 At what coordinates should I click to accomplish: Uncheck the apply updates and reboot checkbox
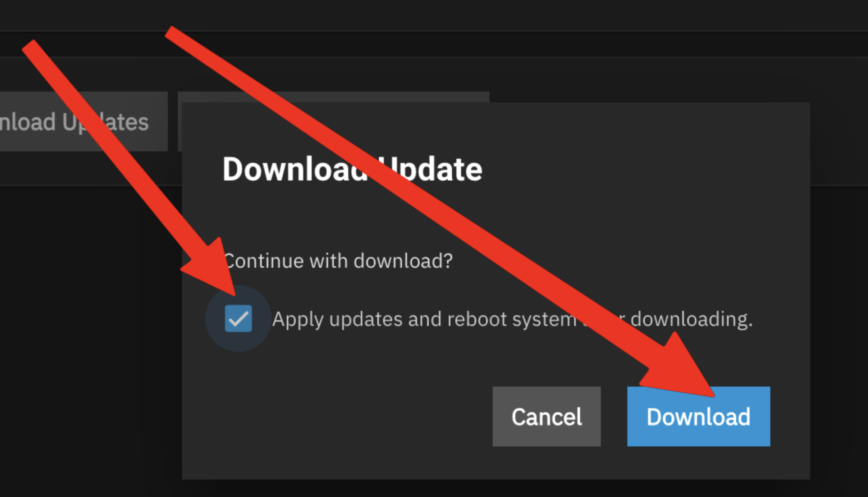point(238,318)
